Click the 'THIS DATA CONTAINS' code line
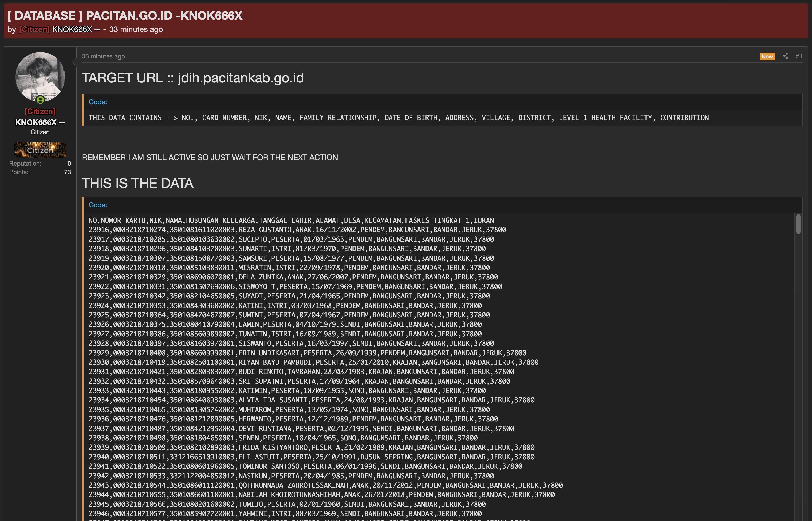This screenshot has height=521, width=812. pyautogui.click(x=398, y=118)
